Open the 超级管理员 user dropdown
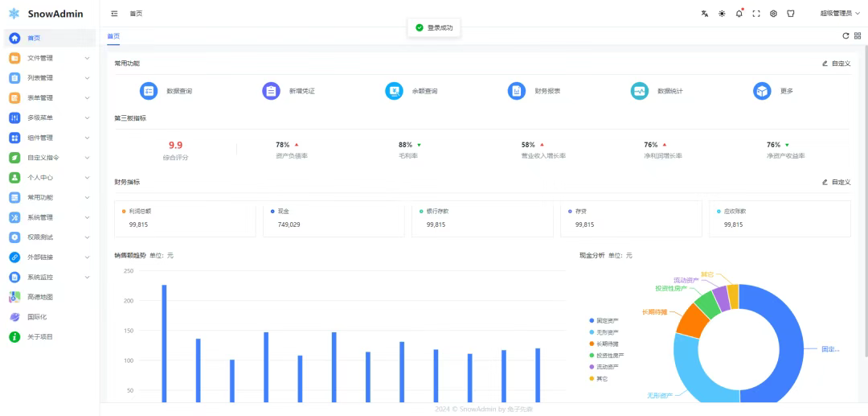The image size is (868, 416). (839, 14)
